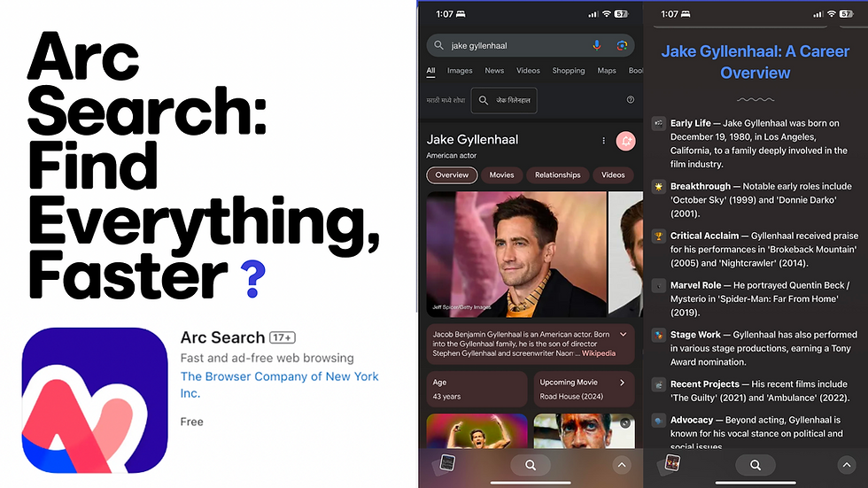This screenshot has width=868, height=488.
Task: Open the main Jake Gyllenhaal photo
Action: pyautogui.click(x=516, y=254)
